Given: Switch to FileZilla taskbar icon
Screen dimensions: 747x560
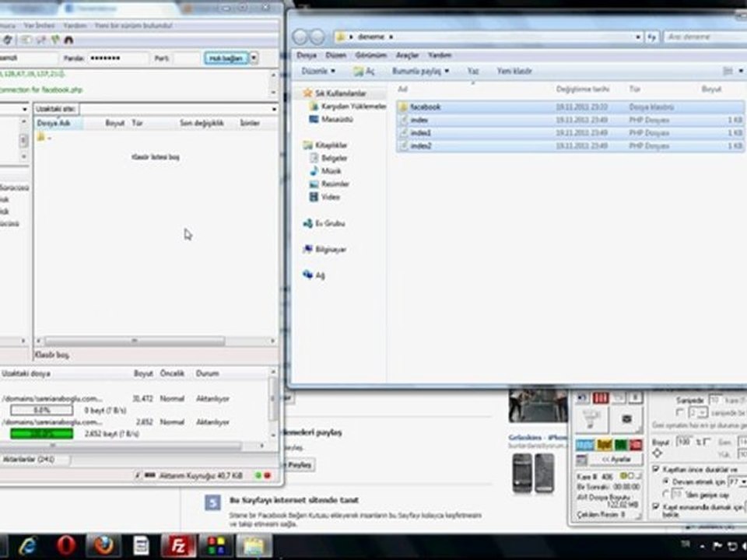Looking at the screenshot, I should point(178,546).
